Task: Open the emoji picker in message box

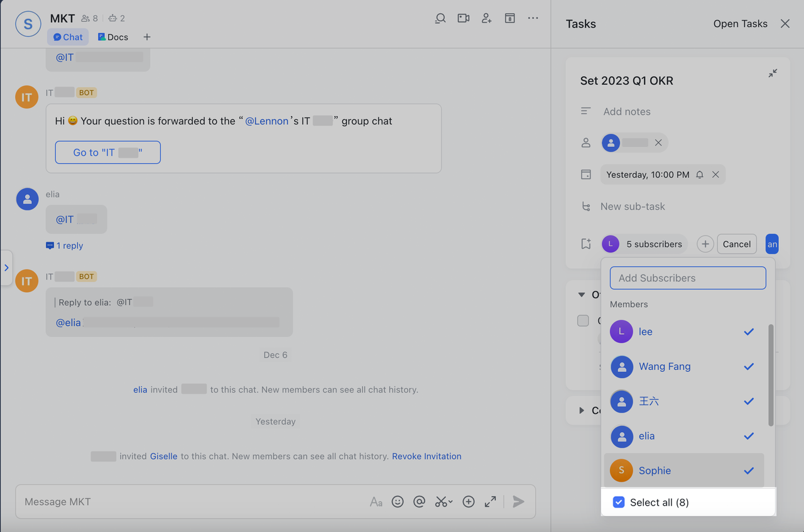Action: point(398,501)
